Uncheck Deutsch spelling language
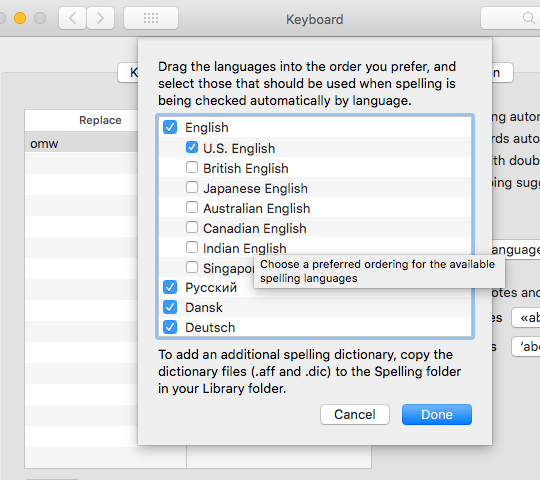 (170, 327)
